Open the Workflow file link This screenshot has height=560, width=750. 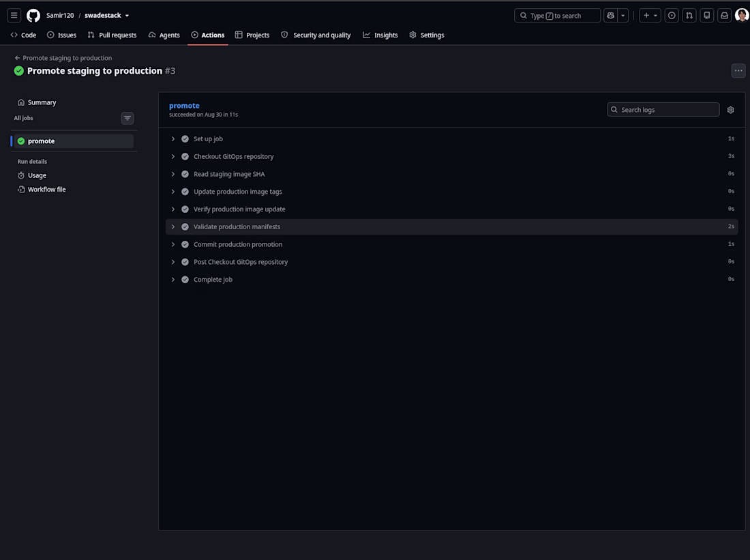(x=42, y=190)
